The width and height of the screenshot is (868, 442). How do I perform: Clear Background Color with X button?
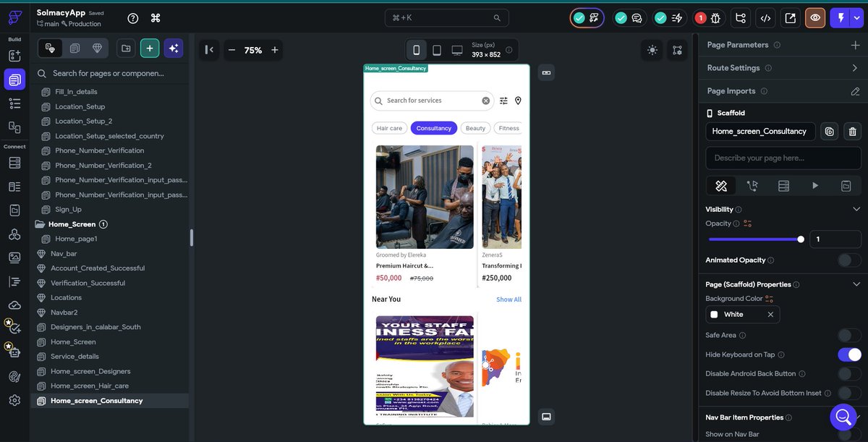tap(770, 315)
